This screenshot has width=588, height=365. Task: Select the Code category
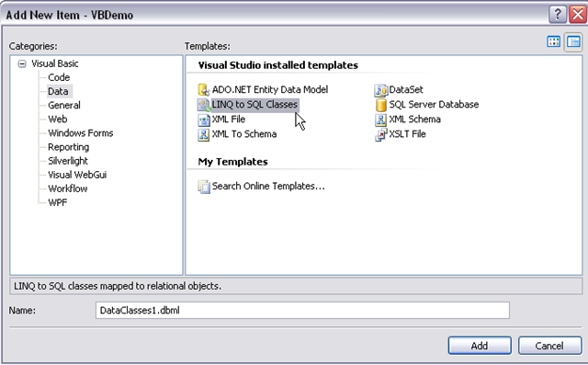59,77
